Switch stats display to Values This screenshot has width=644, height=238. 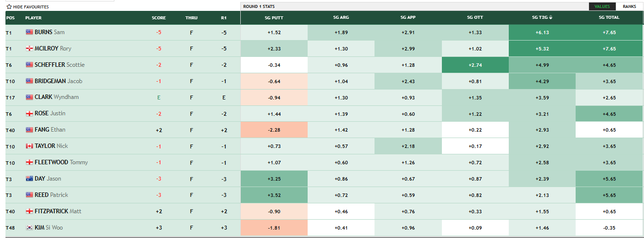602,6
